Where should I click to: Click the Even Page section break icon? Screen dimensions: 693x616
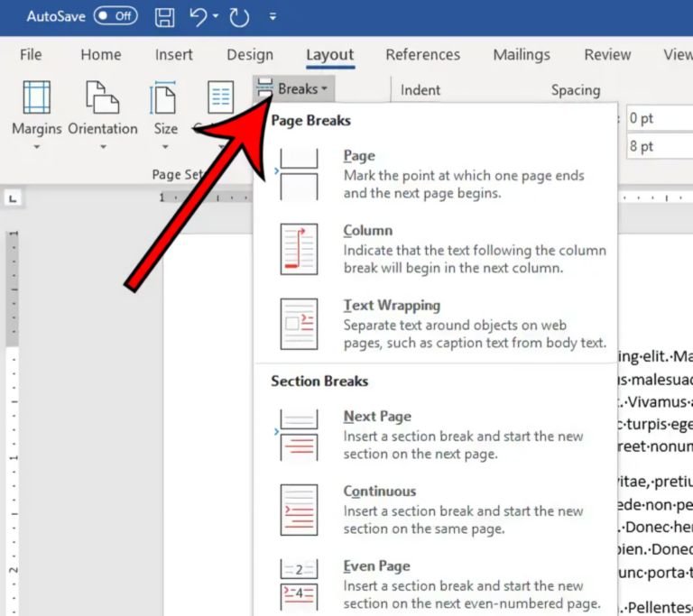[x=299, y=584]
